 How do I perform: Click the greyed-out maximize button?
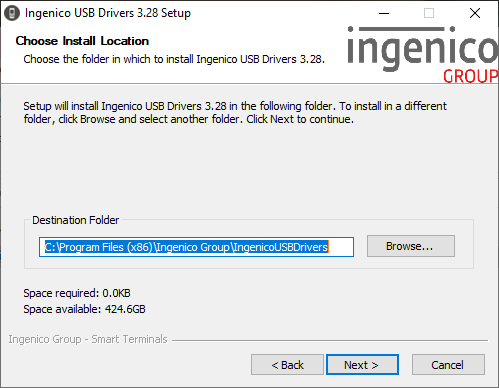coord(429,13)
